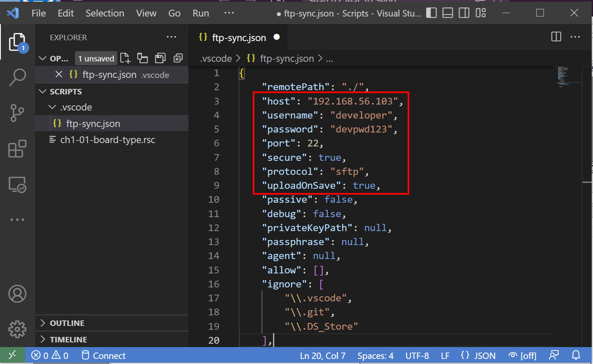The height and width of the screenshot is (364, 593).
Task: Toggle the bottom panel visibility
Action: (448, 13)
